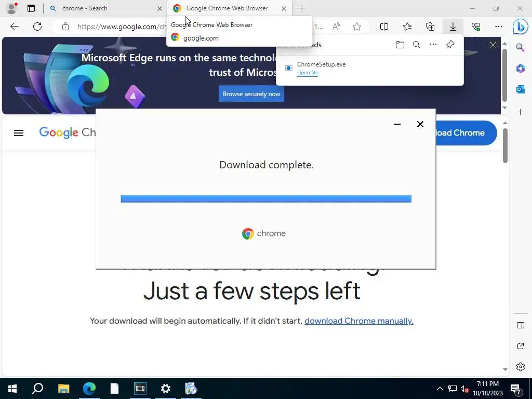Show hidden system tray icons
The height and width of the screenshot is (399, 532).
[440, 389]
